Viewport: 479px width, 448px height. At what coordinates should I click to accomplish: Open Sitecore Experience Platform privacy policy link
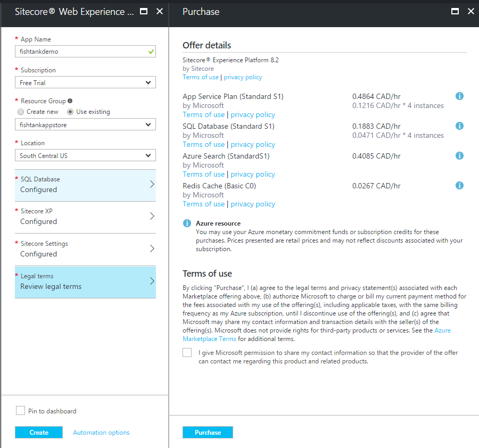(x=243, y=77)
